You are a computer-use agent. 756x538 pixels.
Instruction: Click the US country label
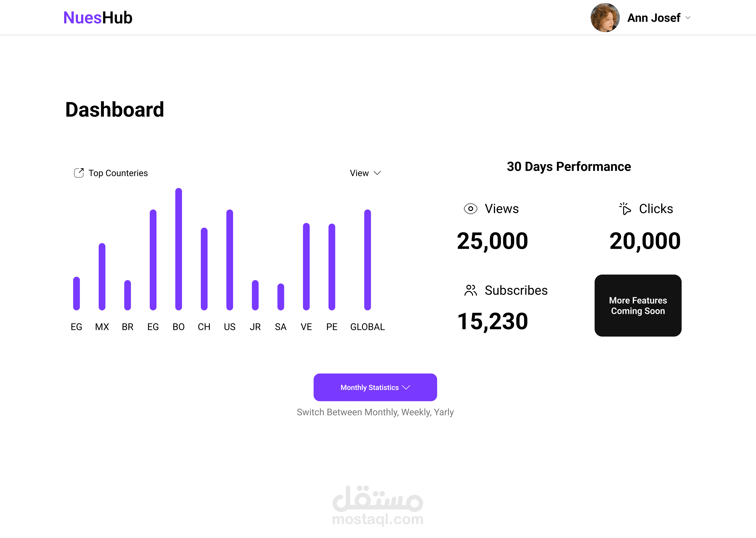coord(229,327)
